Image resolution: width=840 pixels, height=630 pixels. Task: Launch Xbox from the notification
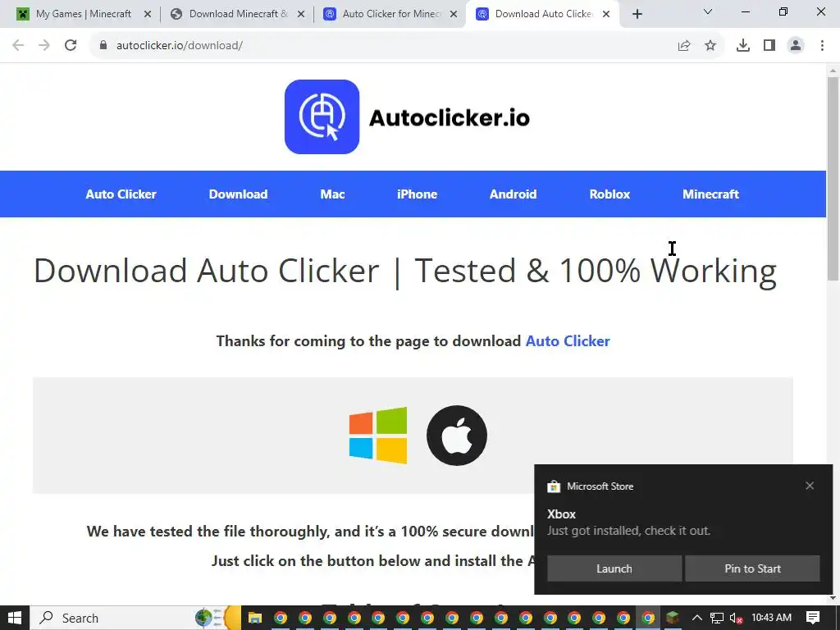pyautogui.click(x=614, y=568)
